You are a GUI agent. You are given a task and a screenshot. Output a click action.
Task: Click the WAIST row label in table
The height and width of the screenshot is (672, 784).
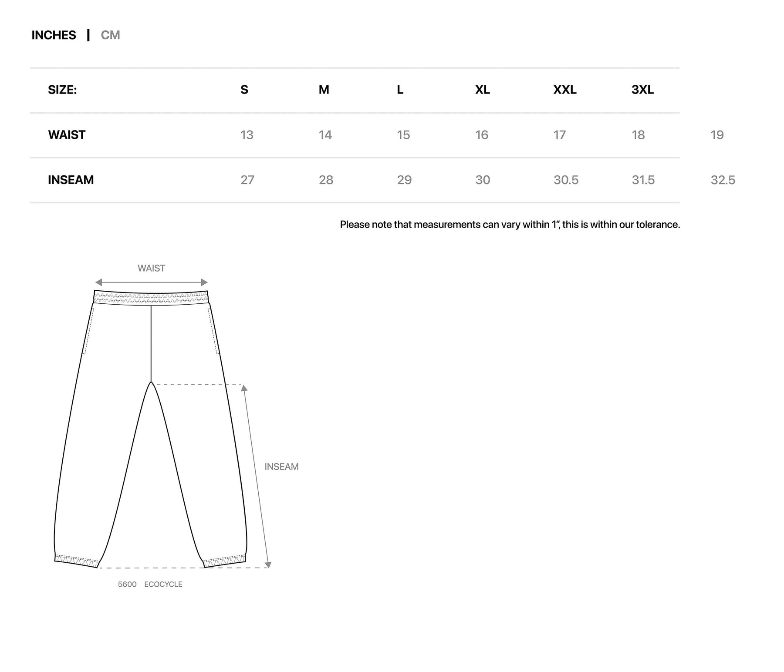click(x=67, y=135)
